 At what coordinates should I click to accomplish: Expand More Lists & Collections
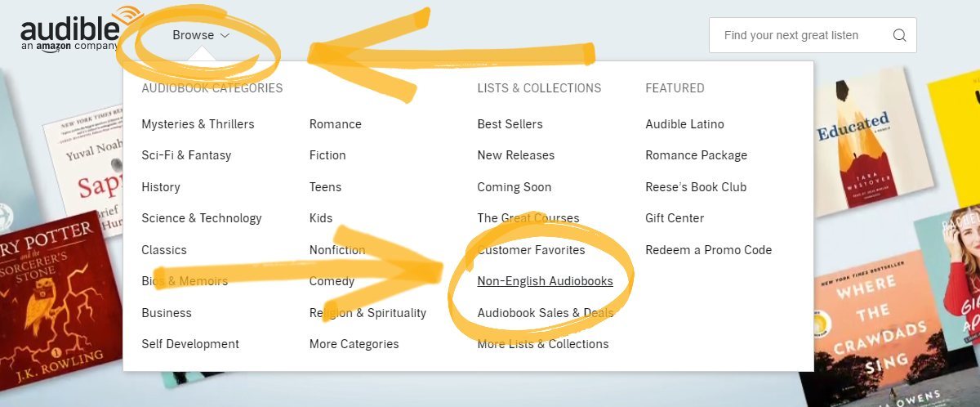click(x=542, y=344)
